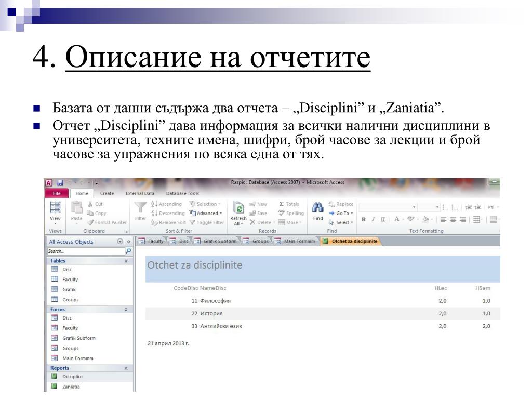Toggle italic text formatting
This screenshot has width=532, height=399.
373,219
